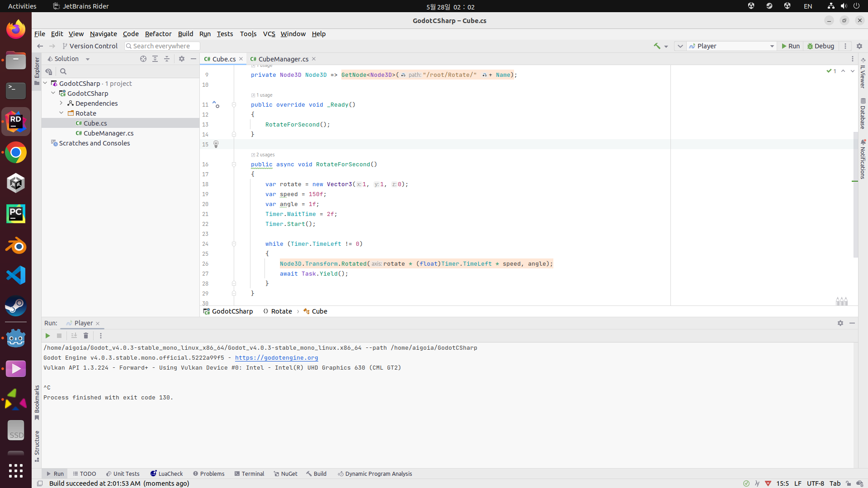Toggle tool window bars via bottom-left icon
Screen dimensions: 868x488
tap(40, 483)
